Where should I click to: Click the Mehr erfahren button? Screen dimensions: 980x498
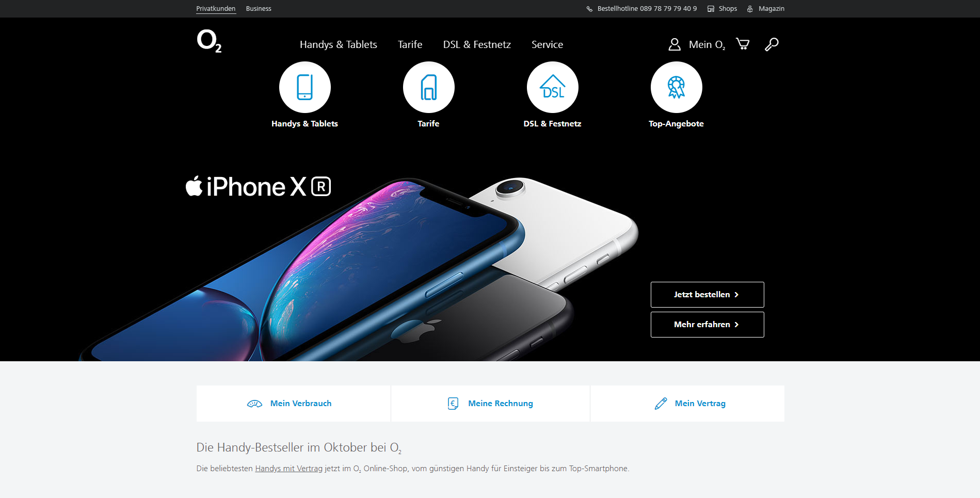pos(708,325)
